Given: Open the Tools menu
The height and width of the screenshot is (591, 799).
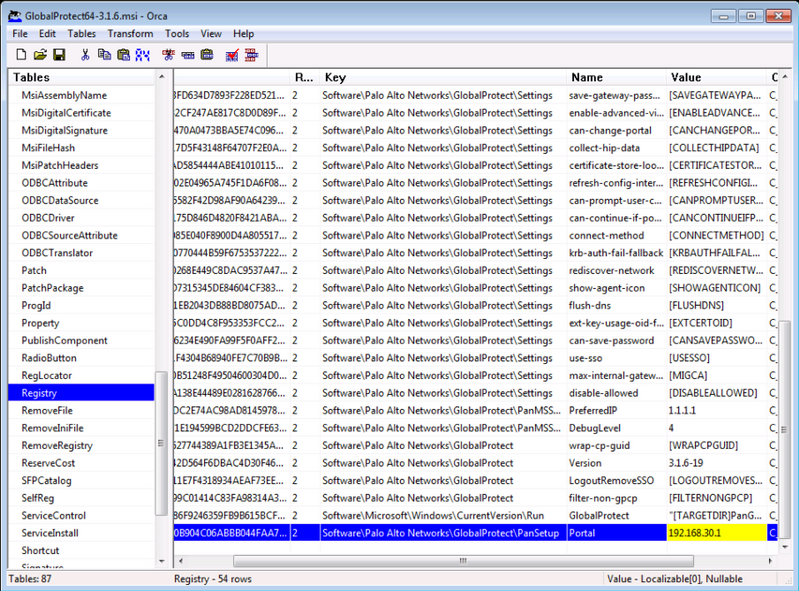Looking at the screenshot, I should click(177, 33).
